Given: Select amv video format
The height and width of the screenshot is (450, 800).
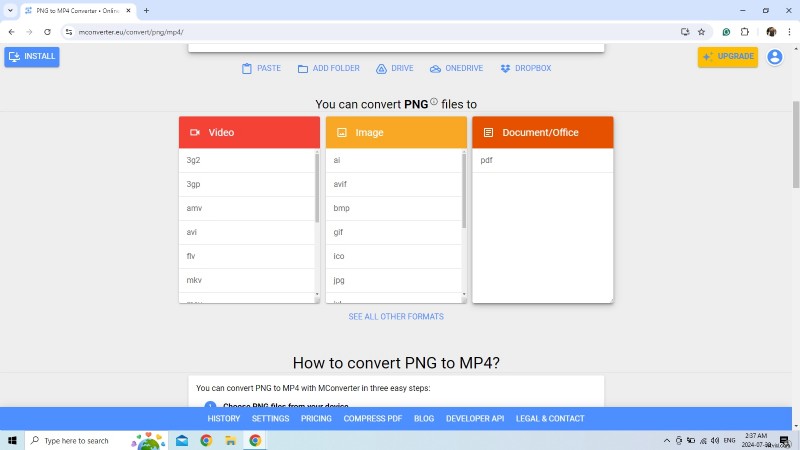Looking at the screenshot, I should (247, 208).
